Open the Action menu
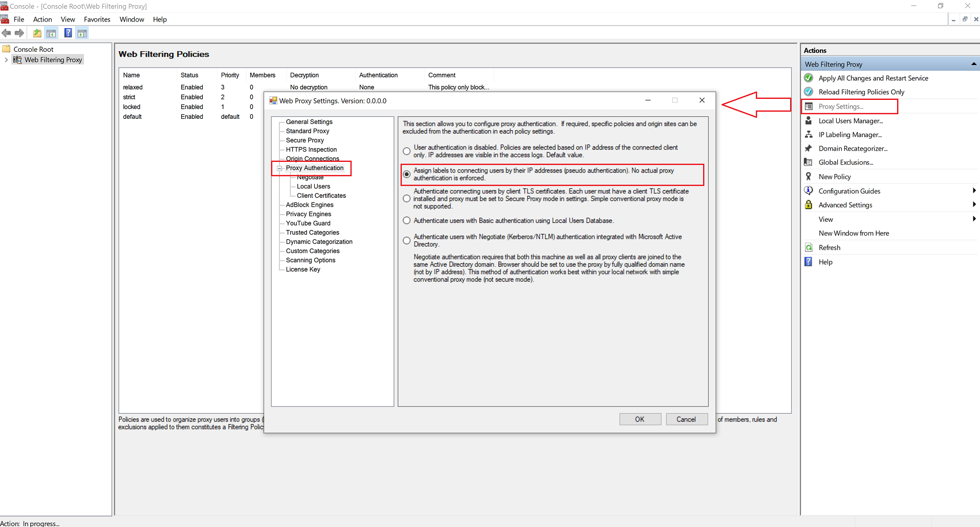The height and width of the screenshot is (527, 980). coord(42,19)
